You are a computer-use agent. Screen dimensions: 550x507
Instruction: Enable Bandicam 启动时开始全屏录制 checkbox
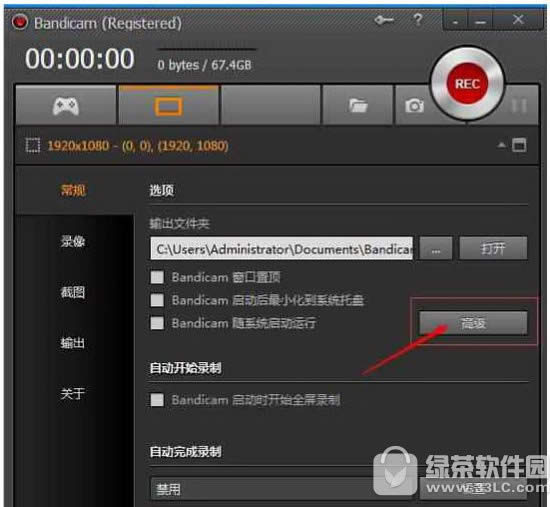157,400
